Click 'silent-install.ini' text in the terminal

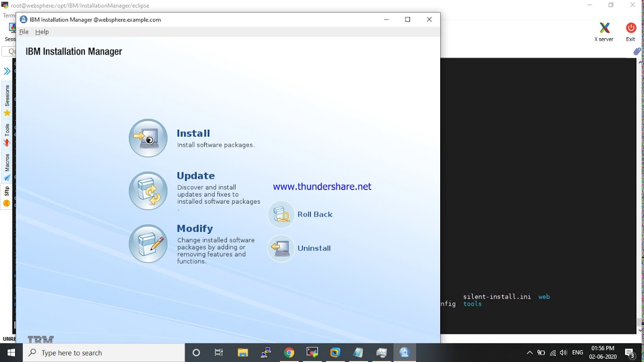pyautogui.click(x=497, y=297)
